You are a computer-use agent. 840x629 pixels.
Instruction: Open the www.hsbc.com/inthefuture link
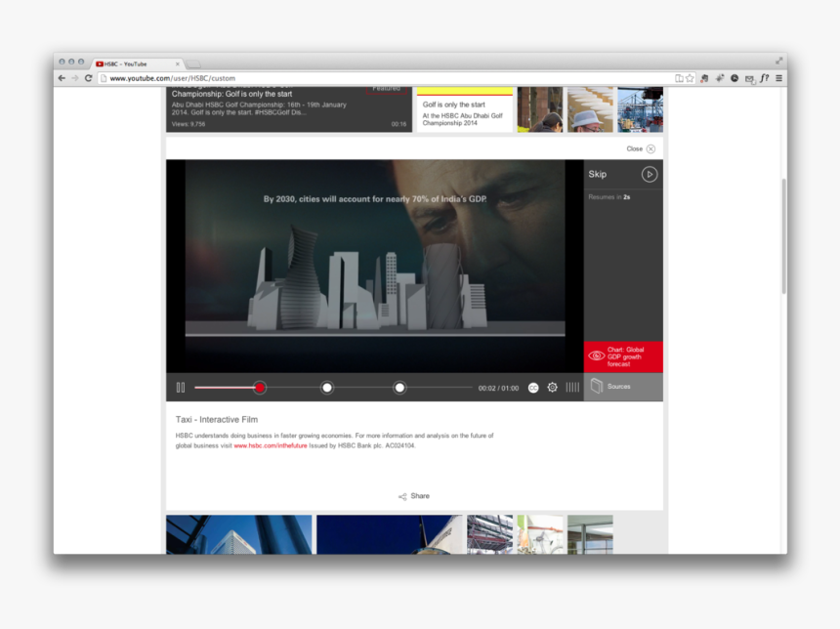coord(271,445)
